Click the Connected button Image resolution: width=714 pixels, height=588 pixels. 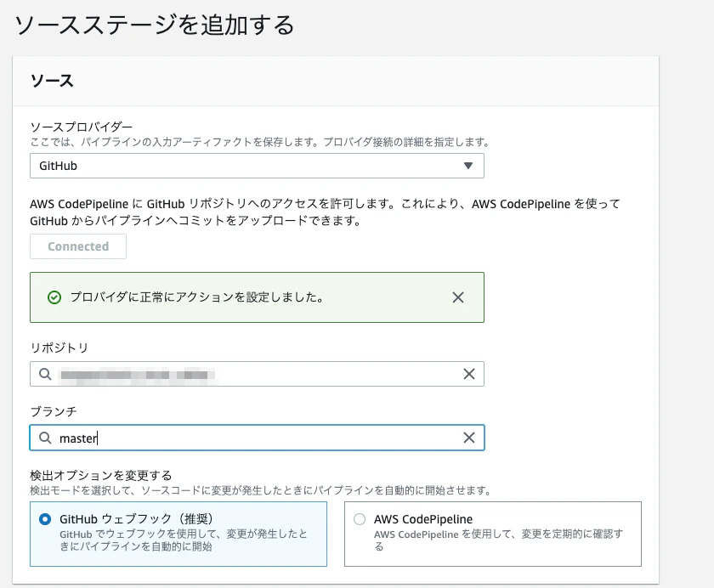pyautogui.click(x=77, y=246)
